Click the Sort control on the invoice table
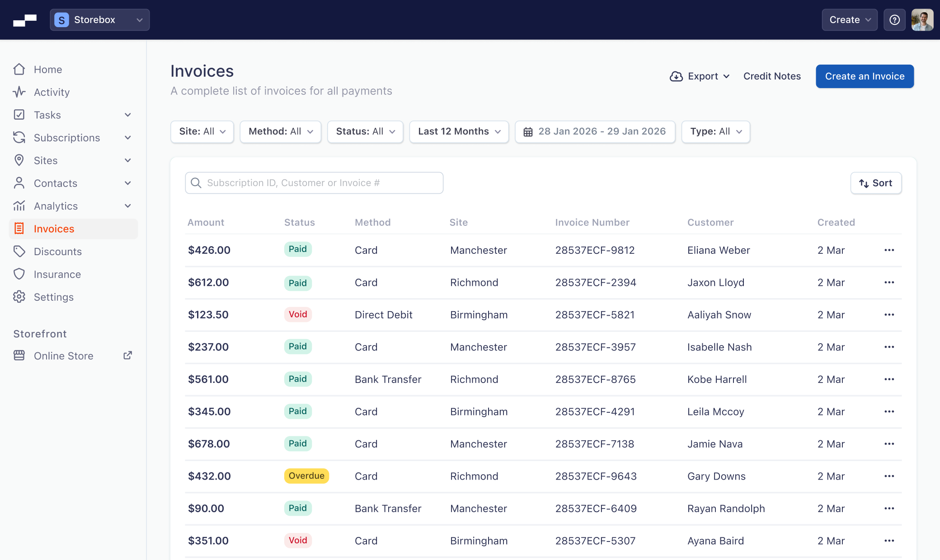The width and height of the screenshot is (940, 560). pos(875,183)
